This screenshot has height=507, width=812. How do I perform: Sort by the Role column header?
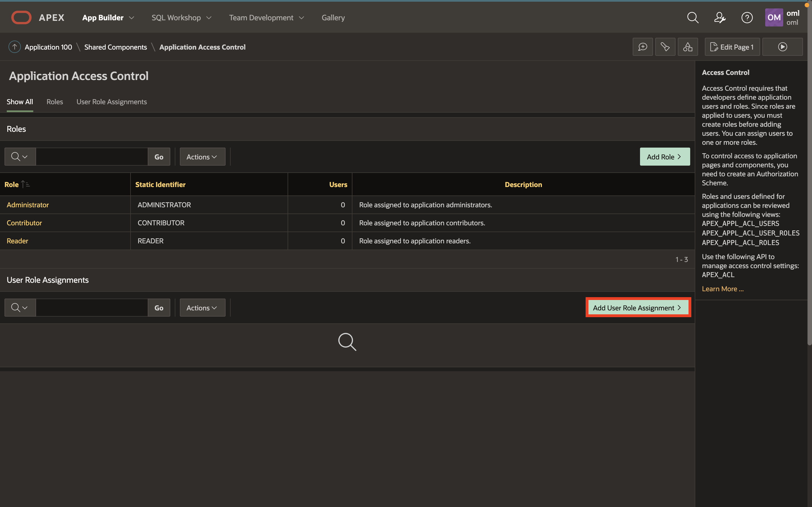(x=12, y=185)
